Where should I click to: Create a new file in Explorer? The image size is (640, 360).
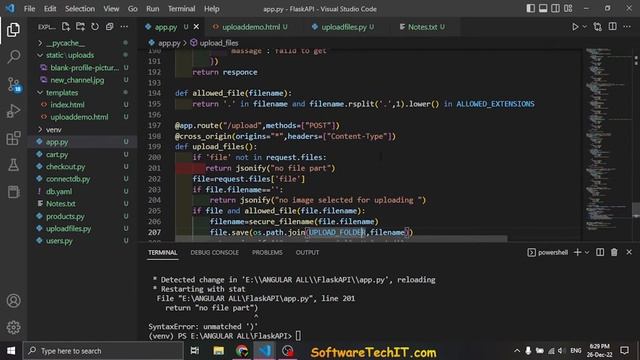66,27
